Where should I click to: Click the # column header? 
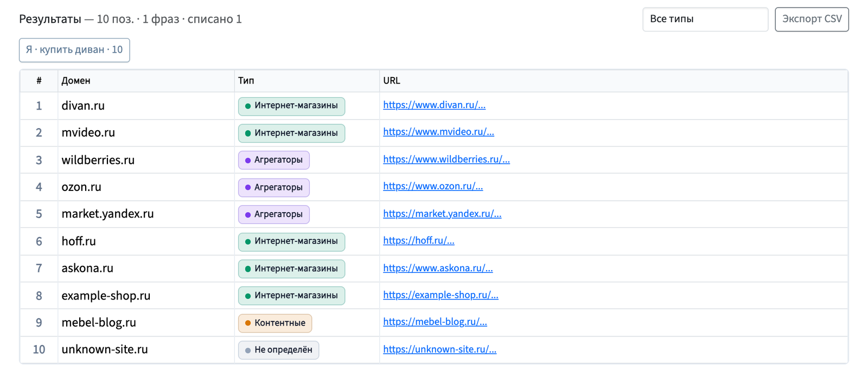click(39, 81)
